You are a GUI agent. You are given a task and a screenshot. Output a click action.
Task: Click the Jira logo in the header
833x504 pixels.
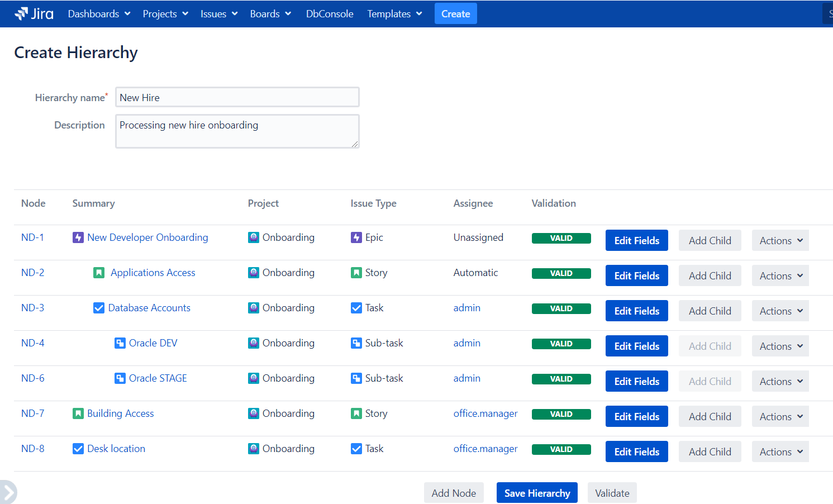[34, 14]
